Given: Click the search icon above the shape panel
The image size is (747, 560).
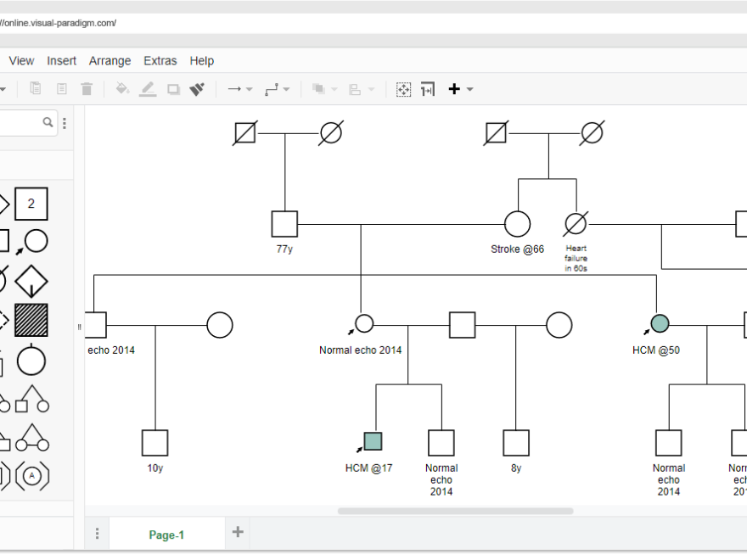Looking at the screenshot, I should pyautogui.click(x=47, y=122).
